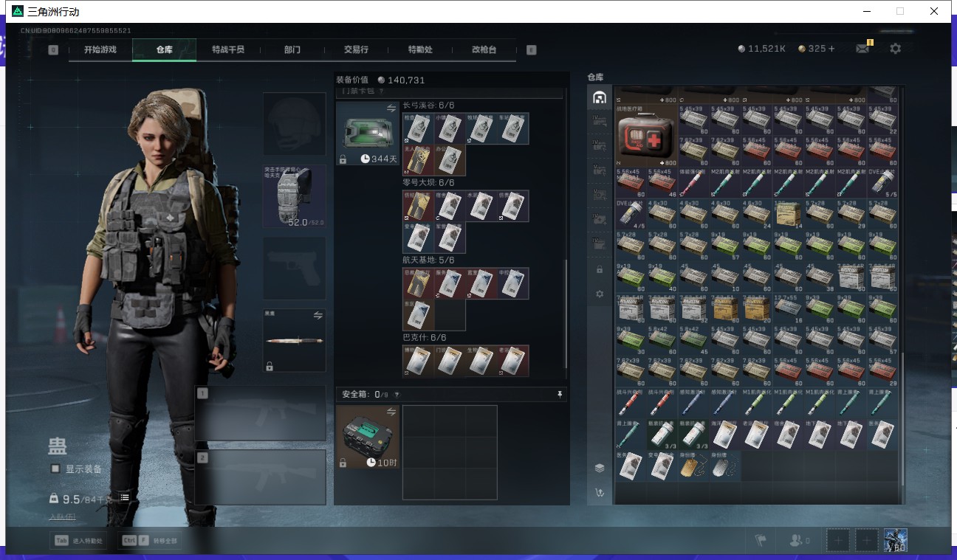Click swap arrows on keycard case
This screenshot has width=957, height=560.
[x=391, y=108]
